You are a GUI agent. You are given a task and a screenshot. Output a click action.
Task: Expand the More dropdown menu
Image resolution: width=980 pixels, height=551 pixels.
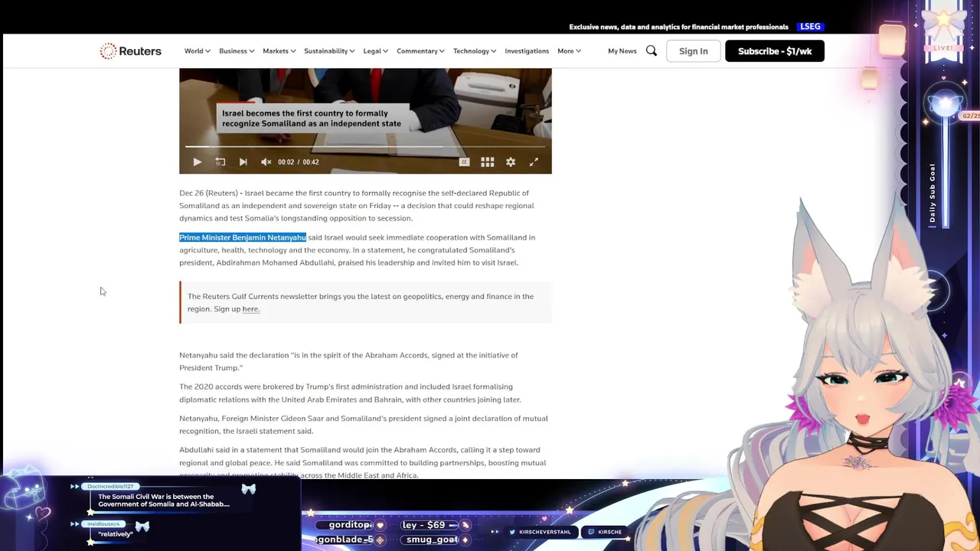tap(569, 51)
